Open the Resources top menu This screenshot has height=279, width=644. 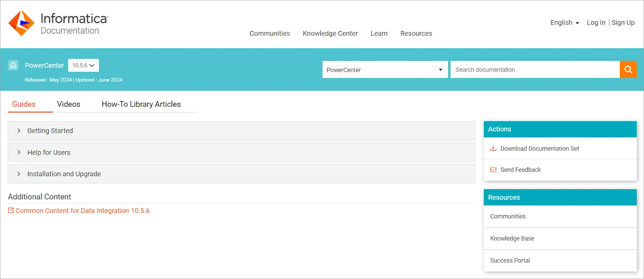[416, 33]
